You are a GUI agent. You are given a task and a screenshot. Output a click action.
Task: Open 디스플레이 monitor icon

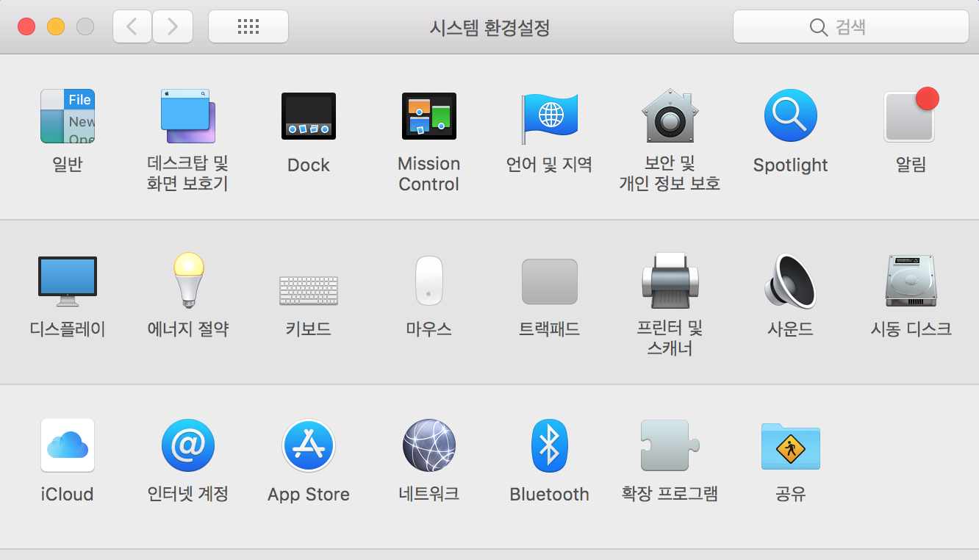tap(68, 281)
